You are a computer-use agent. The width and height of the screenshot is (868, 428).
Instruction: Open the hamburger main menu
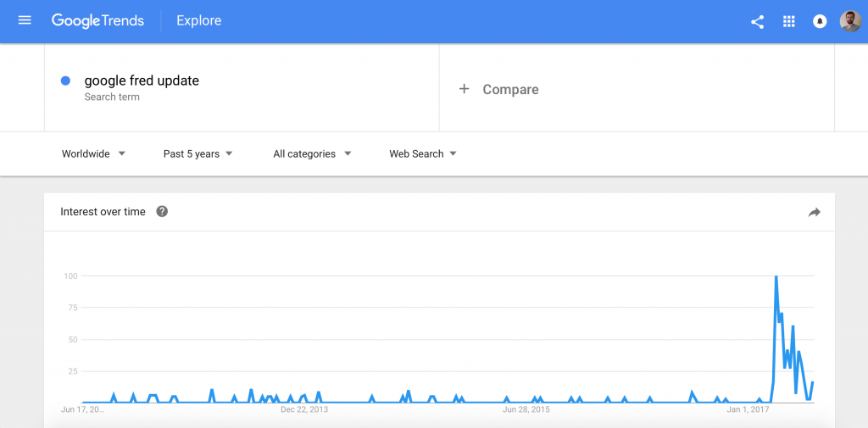click(x=25, y=20)
